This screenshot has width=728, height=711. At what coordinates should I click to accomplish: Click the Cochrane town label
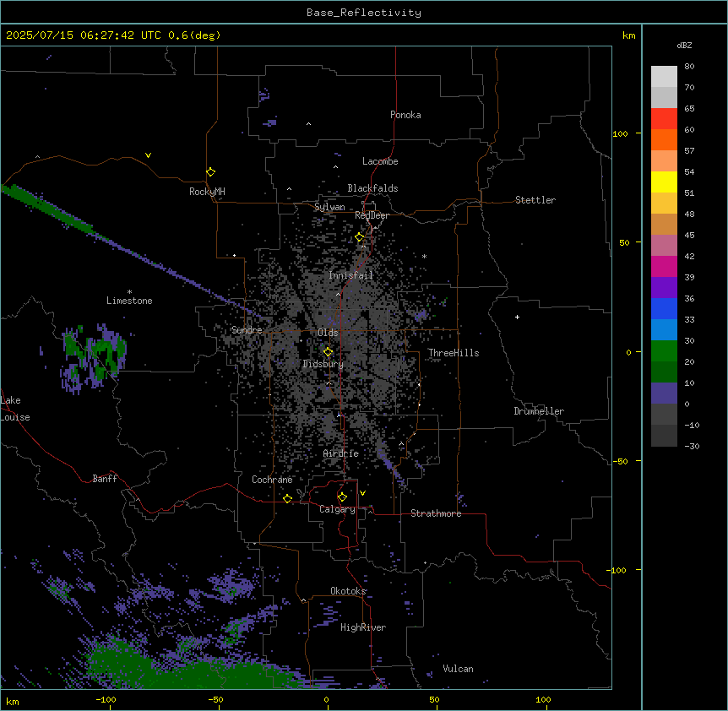(x=272, y=480)
